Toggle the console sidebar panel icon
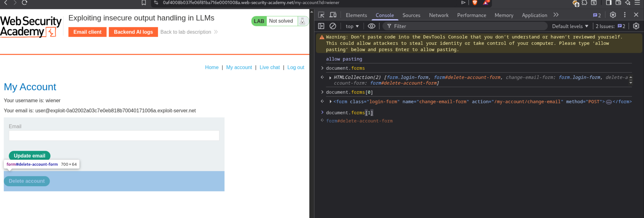644x218 pixels. click(x=321, y=26)
